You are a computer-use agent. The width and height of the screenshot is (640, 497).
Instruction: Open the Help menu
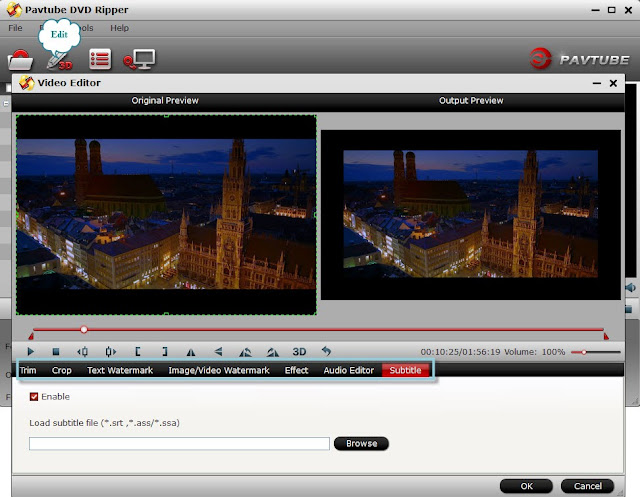pyautogui.click(x=119, y=28)
